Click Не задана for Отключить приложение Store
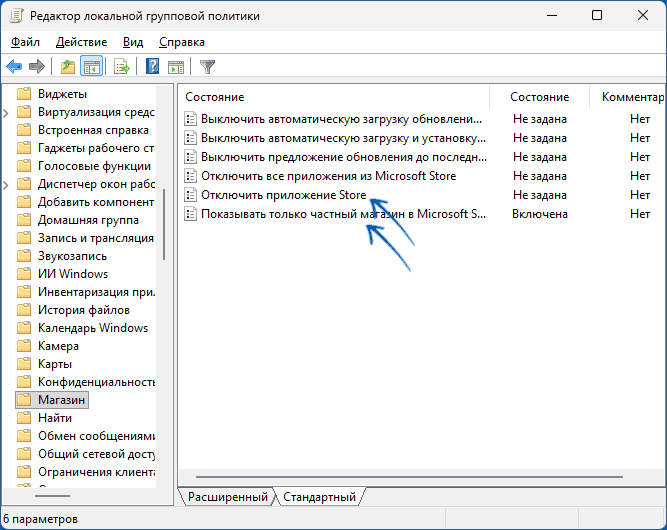 tap(539, 195)
